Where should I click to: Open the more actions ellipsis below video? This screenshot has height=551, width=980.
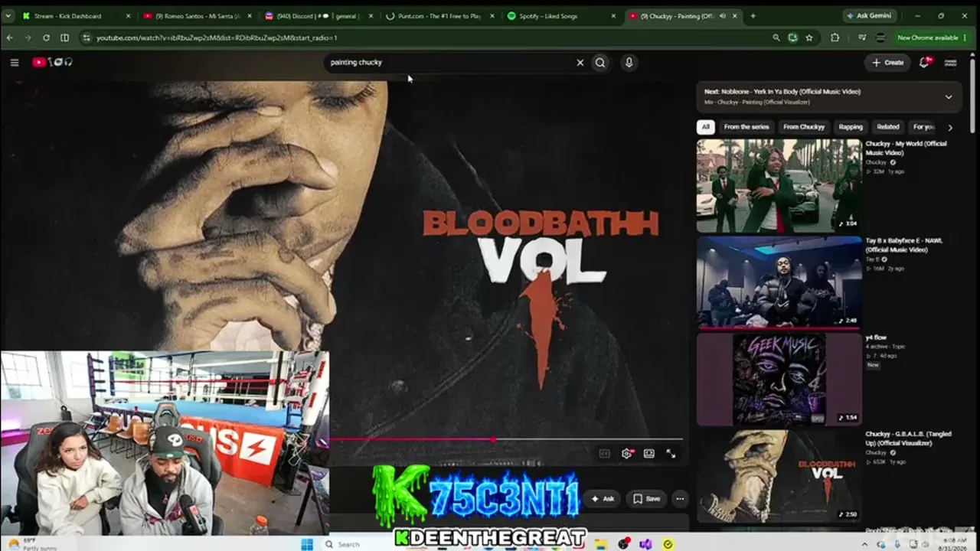point(680,499)
